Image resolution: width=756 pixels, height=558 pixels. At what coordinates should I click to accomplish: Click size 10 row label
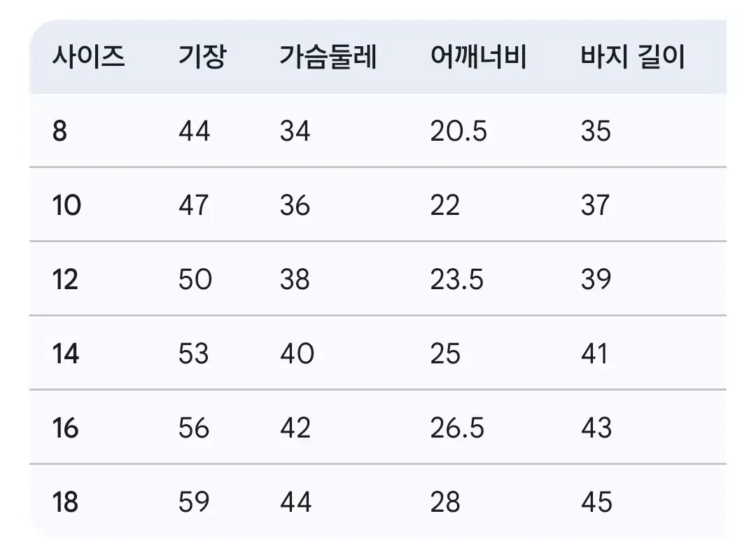[66, 205]
